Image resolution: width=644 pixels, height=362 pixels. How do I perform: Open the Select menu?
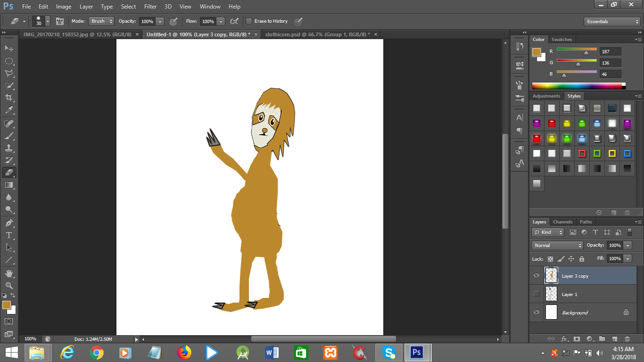click(128, 7)
